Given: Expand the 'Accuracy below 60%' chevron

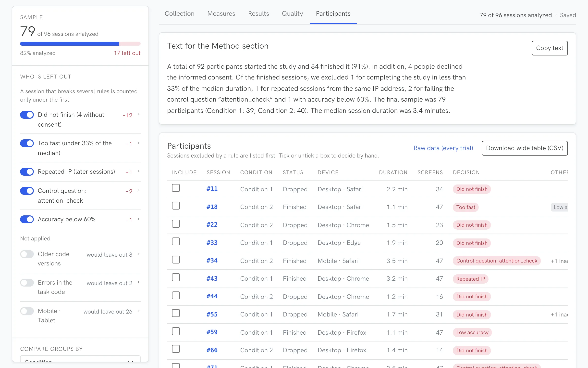Looking at the screenshot, I should pos(138,219).
